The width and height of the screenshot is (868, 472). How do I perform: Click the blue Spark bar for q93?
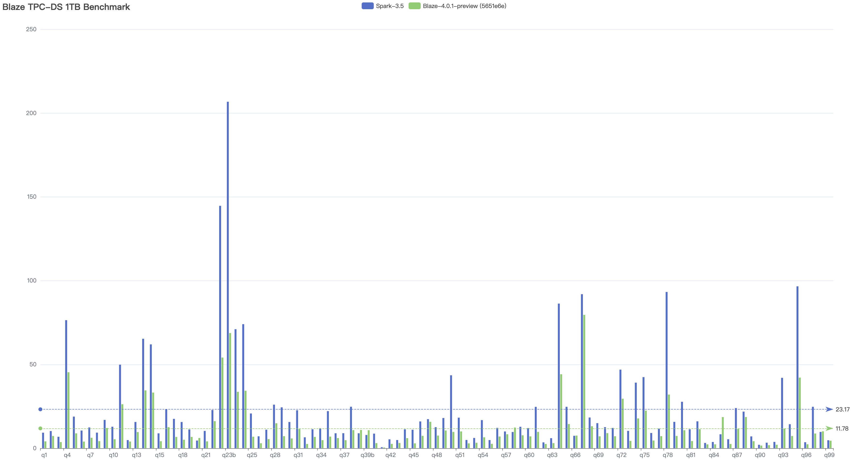coord(782,413)
